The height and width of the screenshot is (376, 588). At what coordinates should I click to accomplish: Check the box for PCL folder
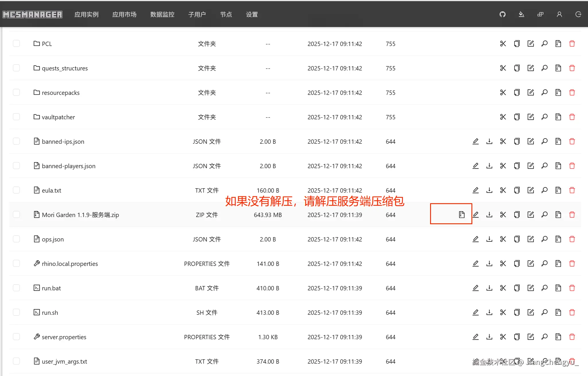pyautogui.click(x=16, y=43)
